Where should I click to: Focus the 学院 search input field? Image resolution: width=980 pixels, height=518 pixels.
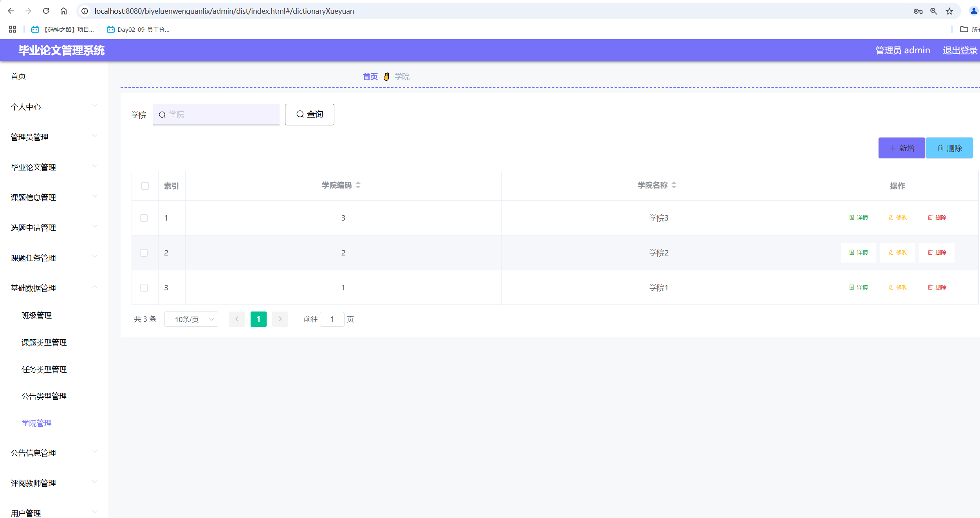pos(216,114)
